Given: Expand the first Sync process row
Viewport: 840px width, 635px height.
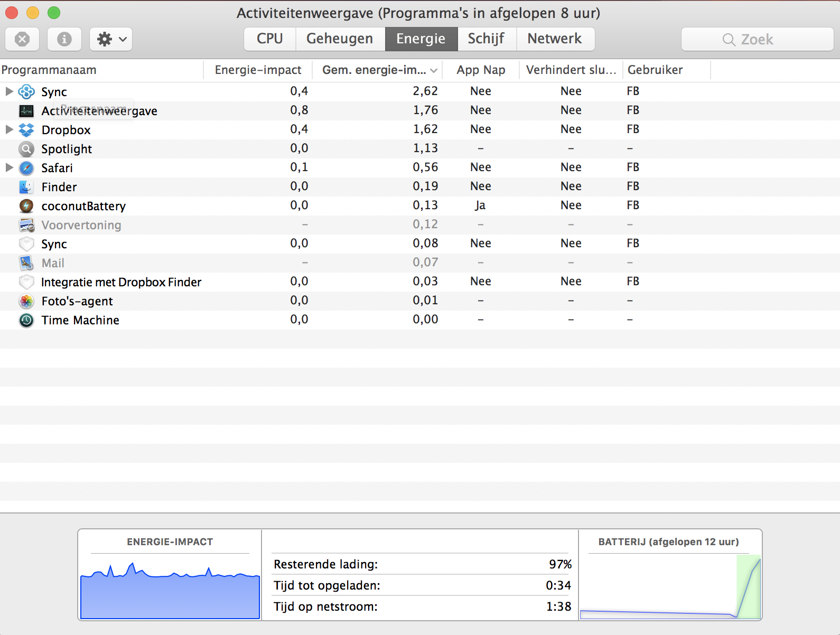Looking at the screenshot, I should (x=9, y=91).
